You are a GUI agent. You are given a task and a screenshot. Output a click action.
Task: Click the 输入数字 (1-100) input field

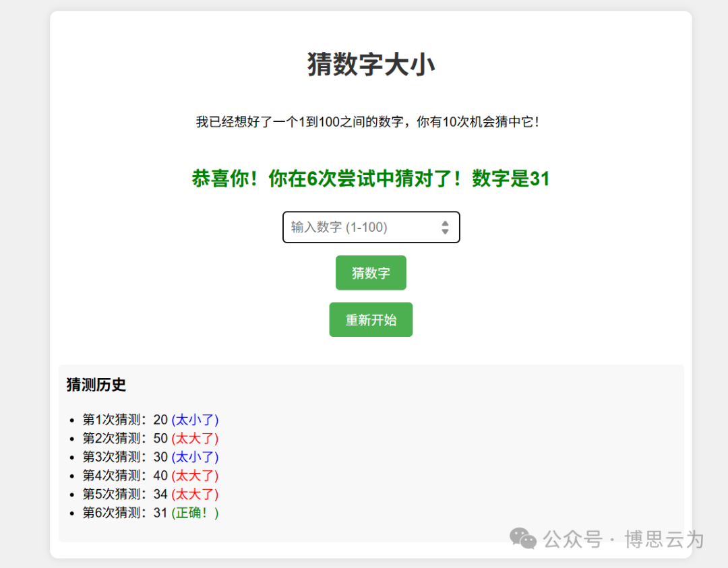(x=371, y=227)
